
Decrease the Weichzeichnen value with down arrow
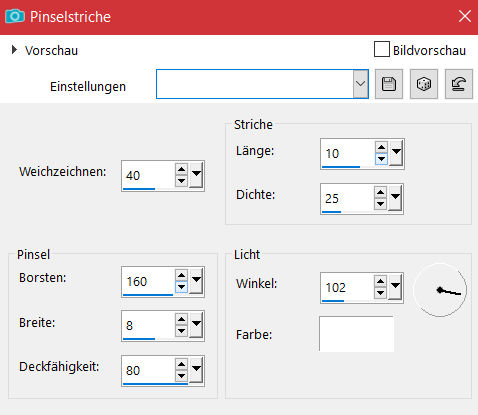(x=181, y=181)
